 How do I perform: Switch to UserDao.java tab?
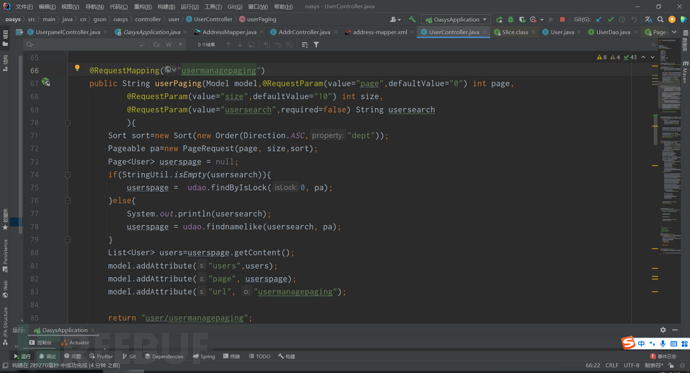point(613,32)
